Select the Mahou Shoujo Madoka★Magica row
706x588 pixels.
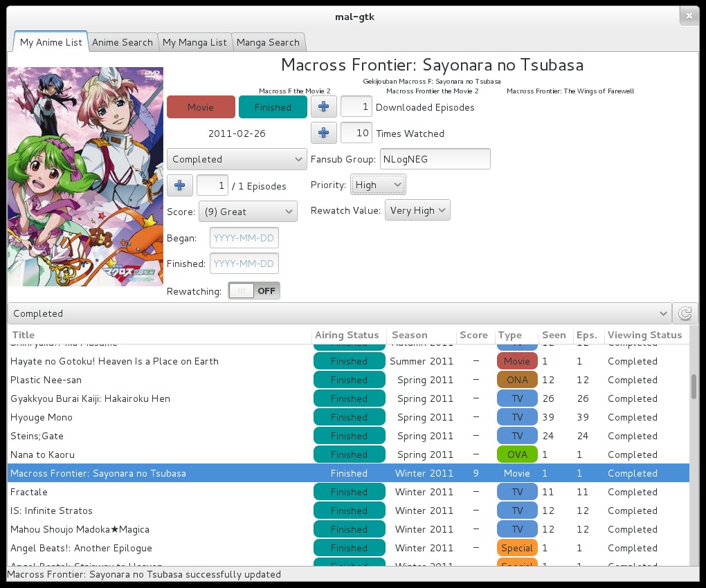pos(348,529)
